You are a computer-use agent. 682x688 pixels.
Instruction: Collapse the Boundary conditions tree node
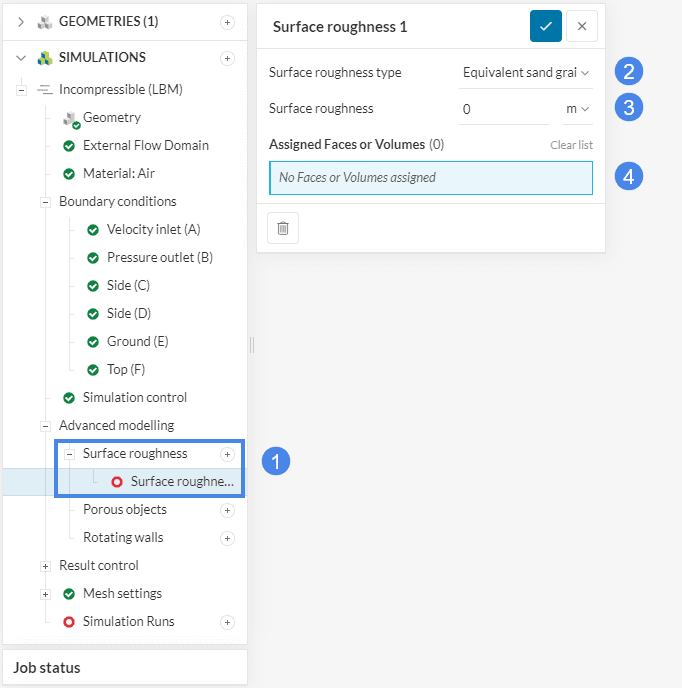[45, 202]
